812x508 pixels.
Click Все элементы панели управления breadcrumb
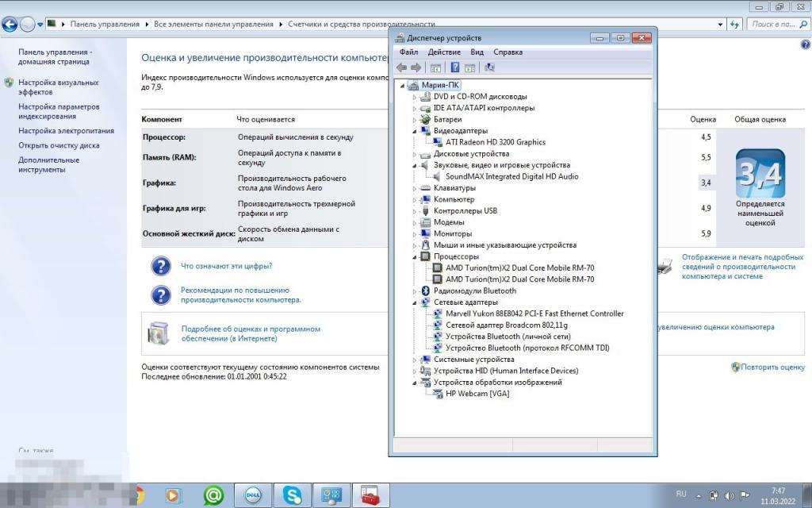[213, 24]
